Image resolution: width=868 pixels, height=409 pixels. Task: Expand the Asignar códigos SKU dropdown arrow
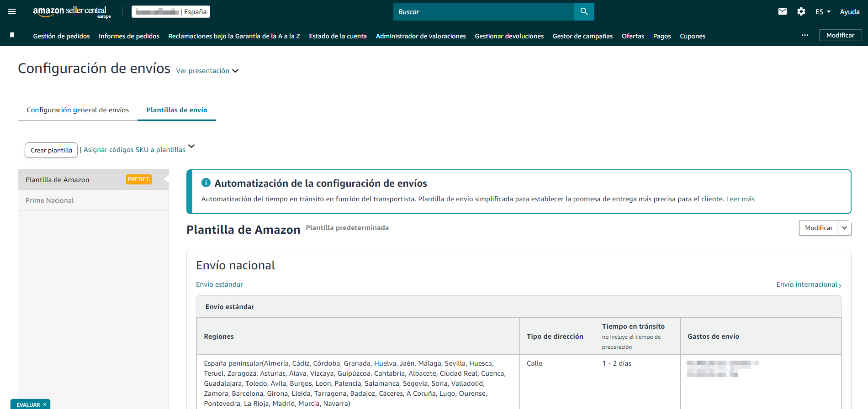pyautogui.click(x=191, y=147)
